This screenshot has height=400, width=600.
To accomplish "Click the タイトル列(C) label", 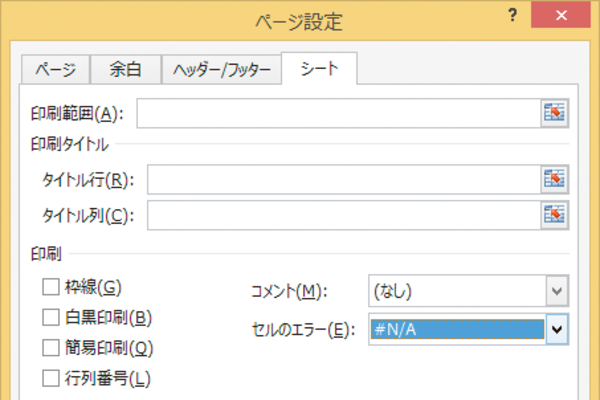I will click(88, 216).
